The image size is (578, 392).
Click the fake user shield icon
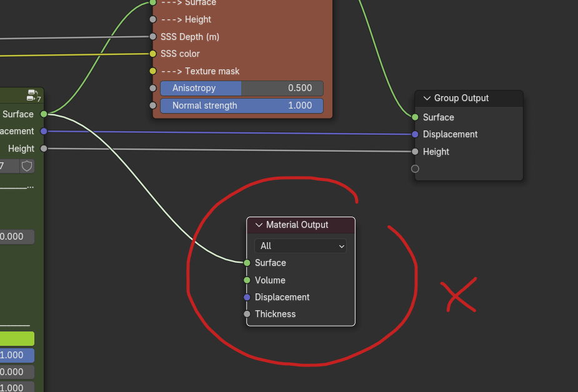[27, 166]
